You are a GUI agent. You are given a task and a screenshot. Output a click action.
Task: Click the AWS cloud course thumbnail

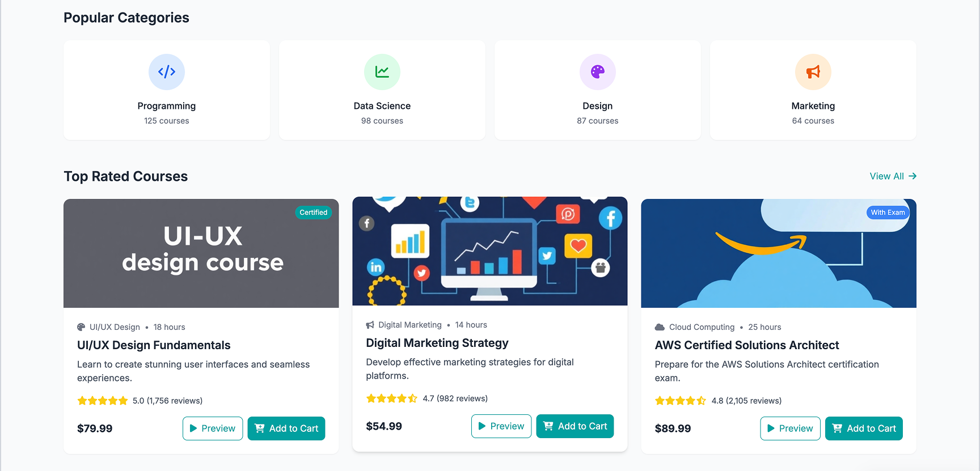(779, 253)
